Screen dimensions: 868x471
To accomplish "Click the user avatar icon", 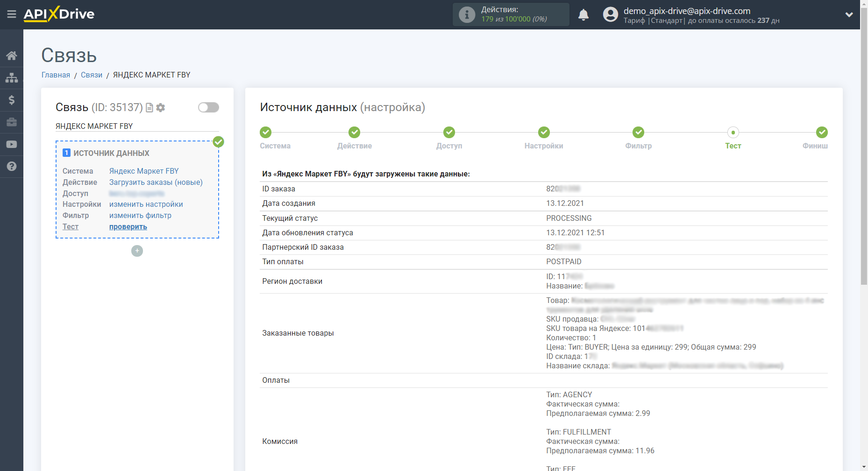I will 610,14.
